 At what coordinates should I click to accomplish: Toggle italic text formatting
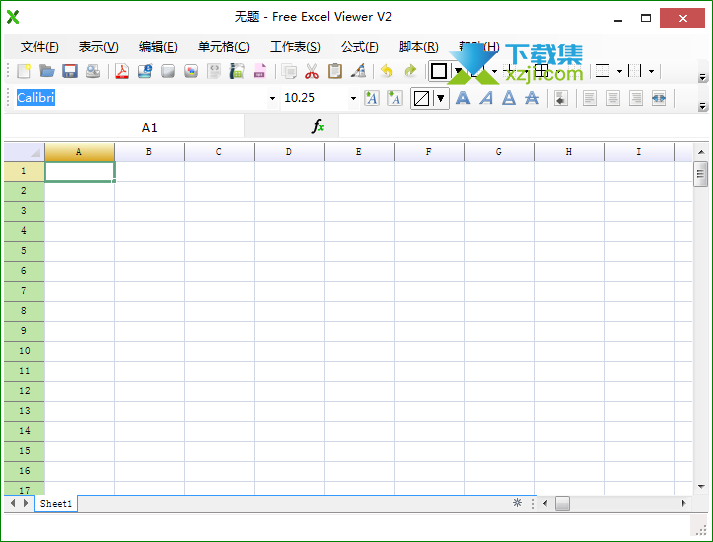(x=486, y=98)
